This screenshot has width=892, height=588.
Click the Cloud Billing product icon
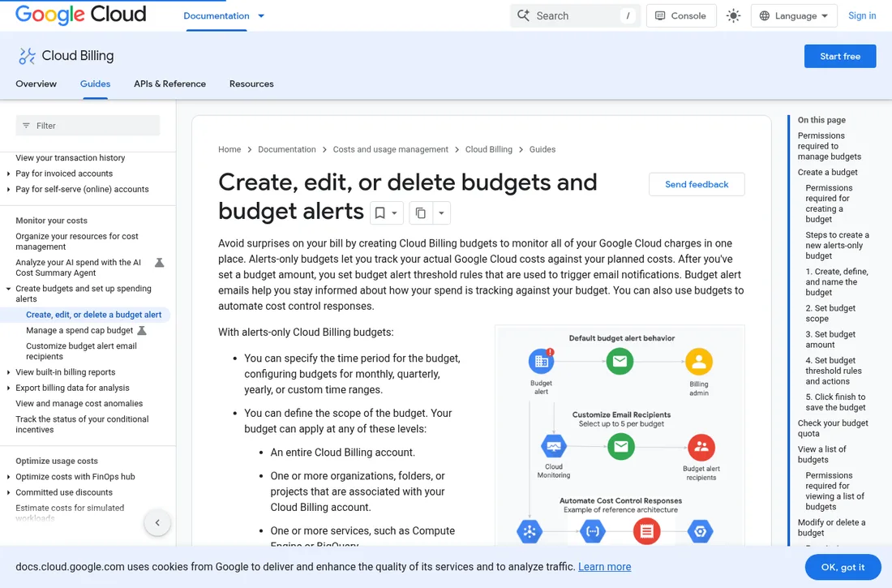coord(27,56)
